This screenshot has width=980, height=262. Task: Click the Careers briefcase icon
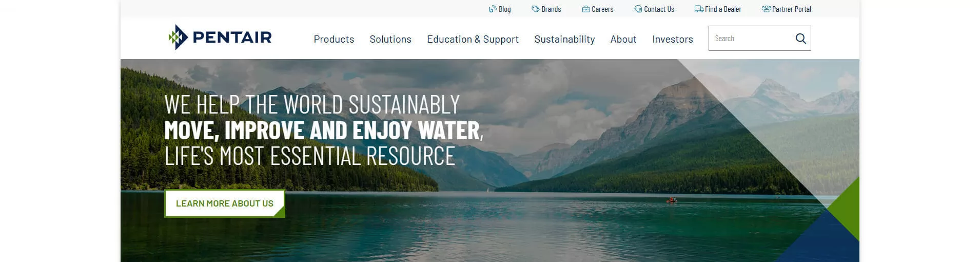pyautogui.click(x=585, y=9)
